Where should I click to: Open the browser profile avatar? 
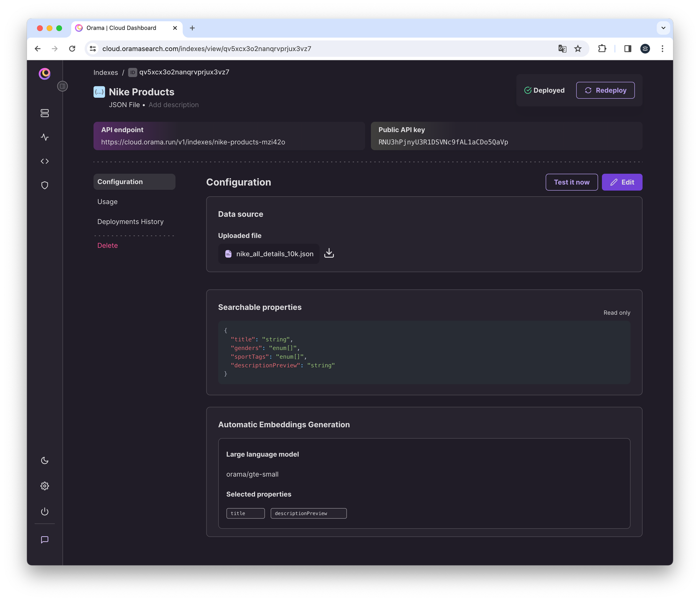645,49
